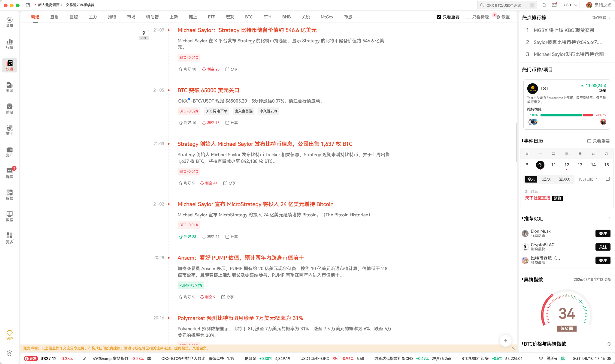The width and height of the screenshot is (615, 364).
Task: Click the 利好 10 vote under 21:09 news
Action: (187, 69)
